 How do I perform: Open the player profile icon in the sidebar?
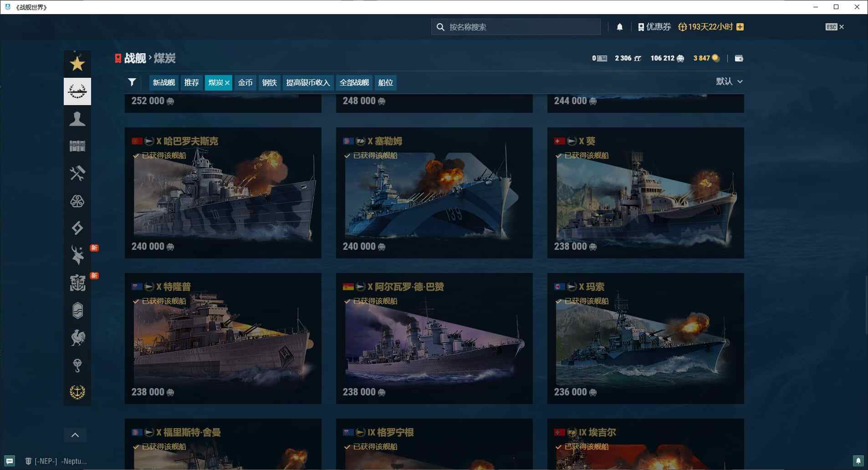(77, 119)
